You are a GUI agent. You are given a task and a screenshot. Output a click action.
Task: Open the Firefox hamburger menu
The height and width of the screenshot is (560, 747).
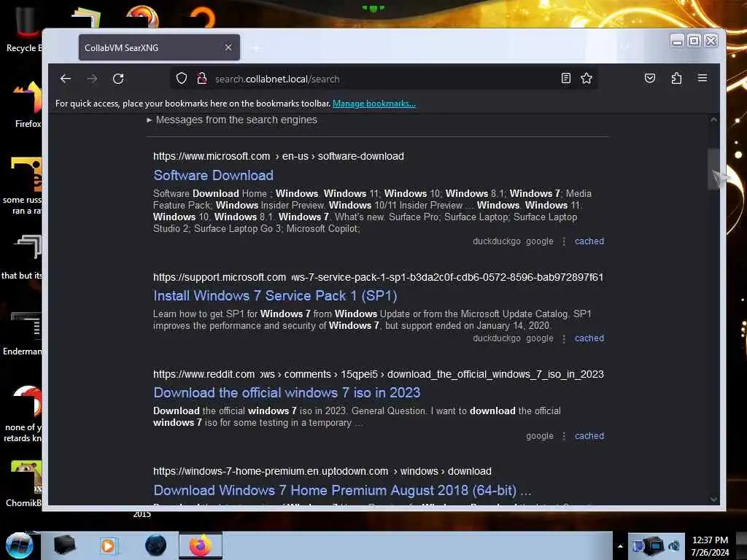coord(703,77)
